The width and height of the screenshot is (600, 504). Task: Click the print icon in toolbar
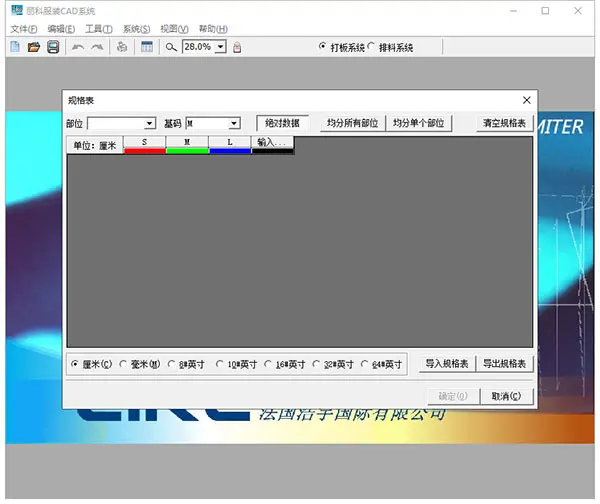122,47
